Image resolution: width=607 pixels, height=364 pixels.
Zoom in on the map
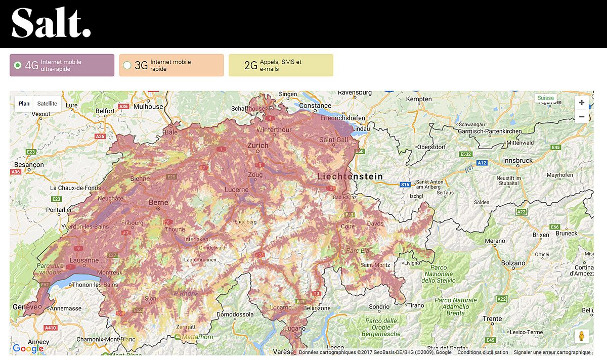point(582,103)
